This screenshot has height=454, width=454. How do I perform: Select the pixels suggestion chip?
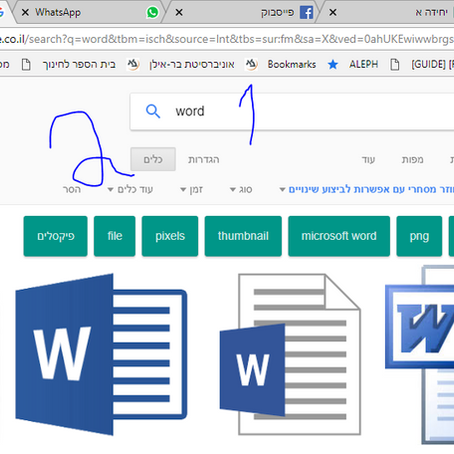[170, 236]
